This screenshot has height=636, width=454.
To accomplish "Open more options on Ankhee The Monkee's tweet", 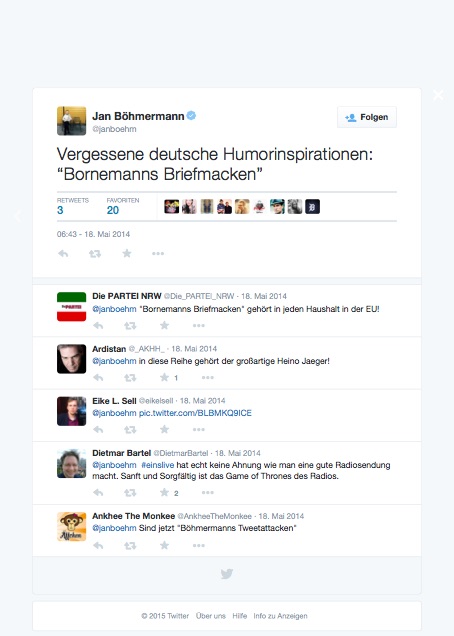I will [x=198, y=546].
